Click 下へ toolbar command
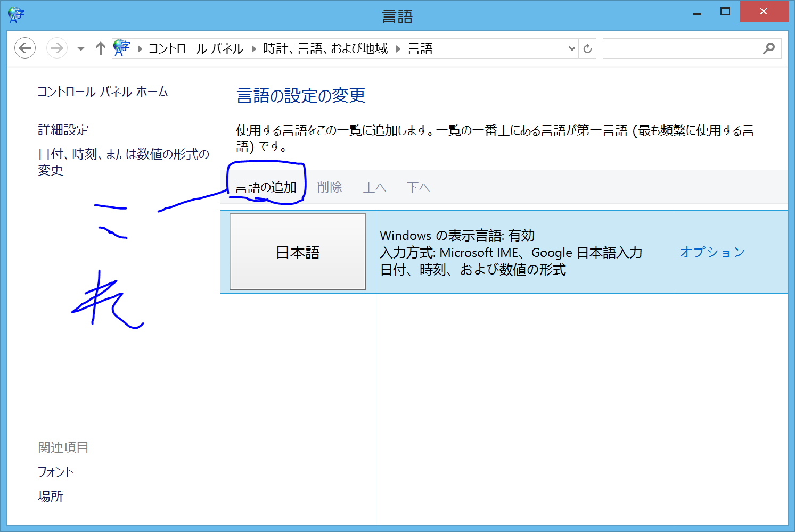The image size is (795, 532). (x=418, y=187)
